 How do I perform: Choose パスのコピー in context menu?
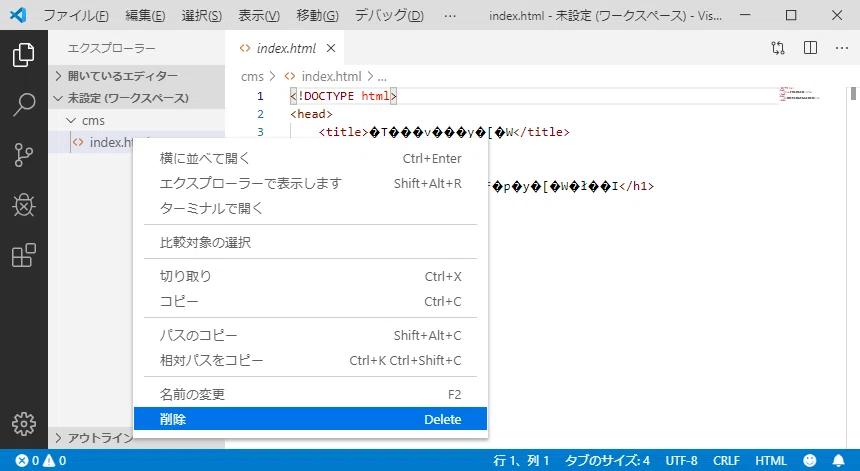tap(310, 335)
